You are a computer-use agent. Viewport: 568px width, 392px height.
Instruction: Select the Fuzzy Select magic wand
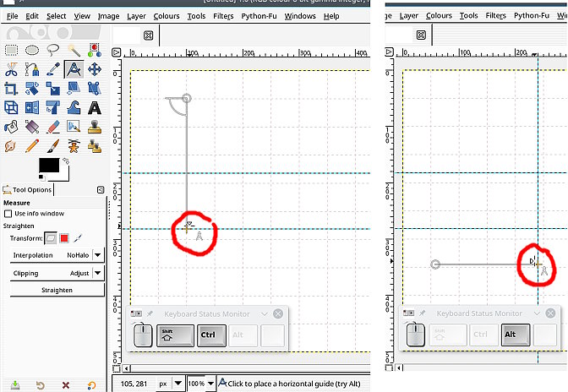click(x=74, y=50)
